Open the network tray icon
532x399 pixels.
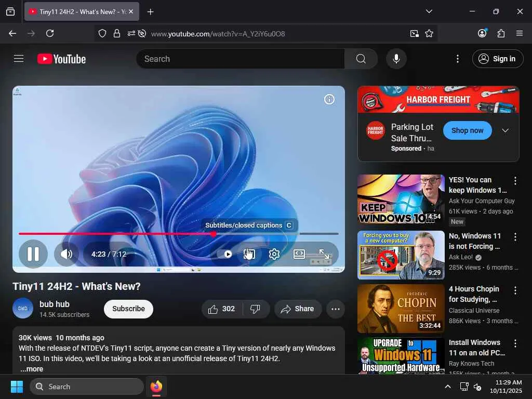464,387
